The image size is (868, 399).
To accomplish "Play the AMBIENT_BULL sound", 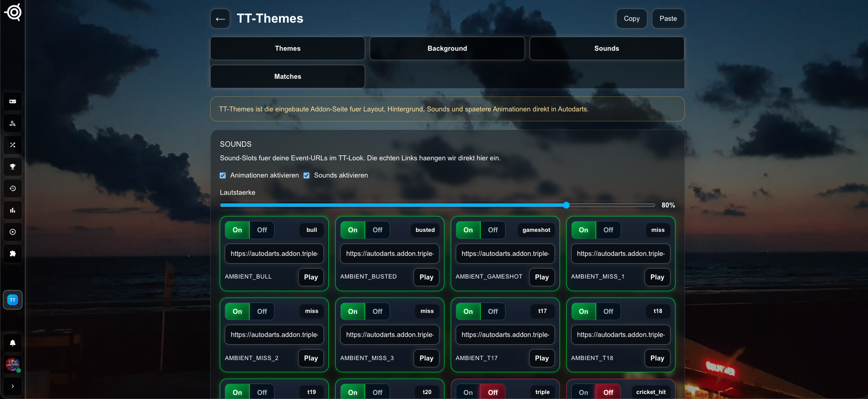I will 311,277.
